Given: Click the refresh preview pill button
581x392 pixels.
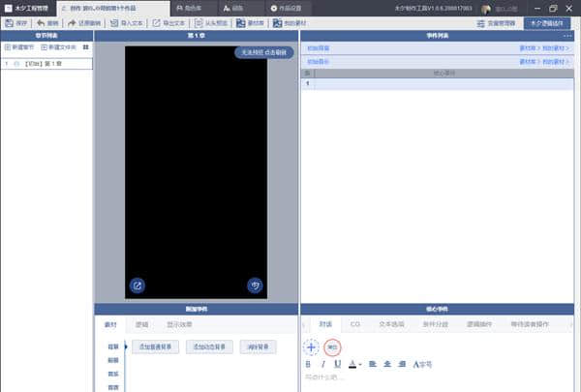Looking at the screenshot, I should pyautogui.click(x=263, y=52).
